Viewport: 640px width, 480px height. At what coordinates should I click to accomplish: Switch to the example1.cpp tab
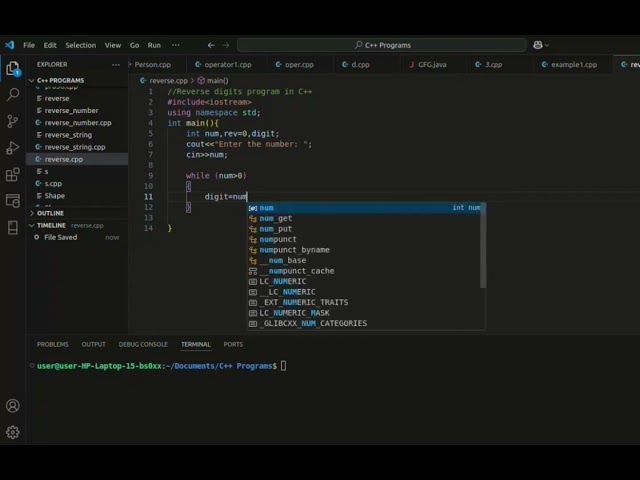574,64
